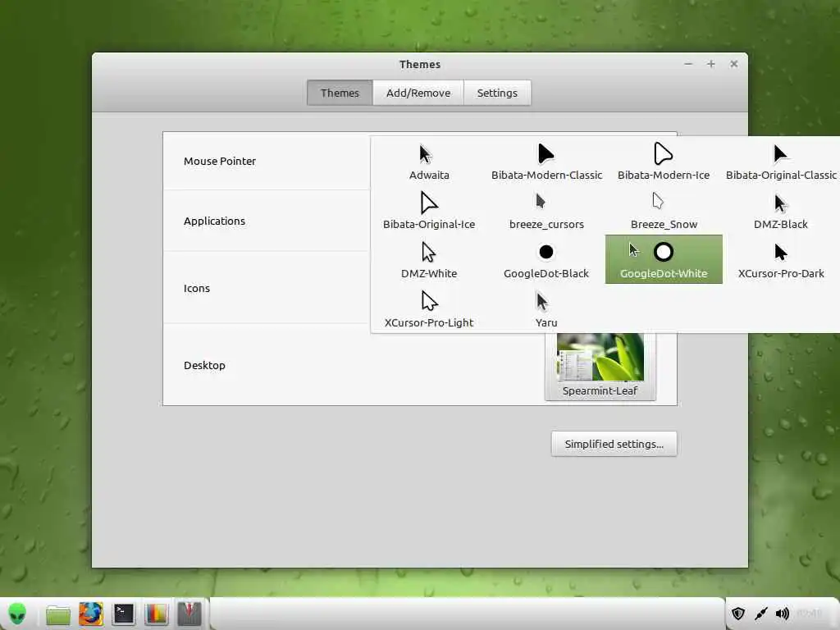Open the Spearmint-Leaf desktop theme chooser
The height and width of the screenshot is (630, 840).
(600, 367)
